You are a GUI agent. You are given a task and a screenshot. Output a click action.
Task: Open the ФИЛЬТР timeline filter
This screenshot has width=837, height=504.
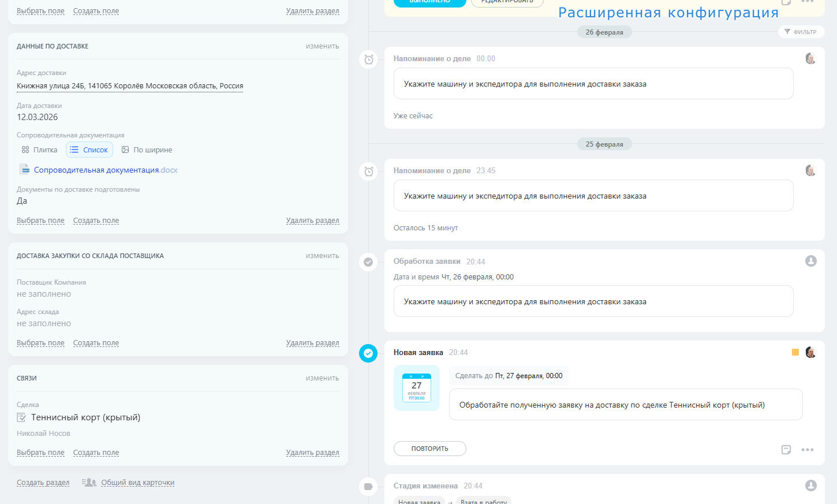tap(801, 32)
